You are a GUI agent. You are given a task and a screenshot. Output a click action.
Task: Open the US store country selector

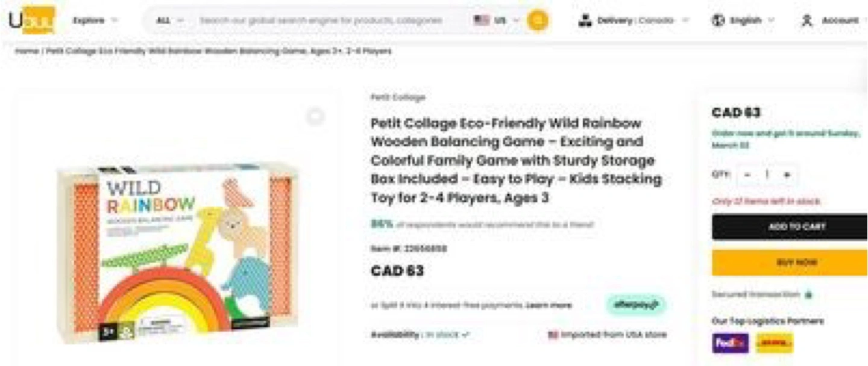[x=496, y=20]
